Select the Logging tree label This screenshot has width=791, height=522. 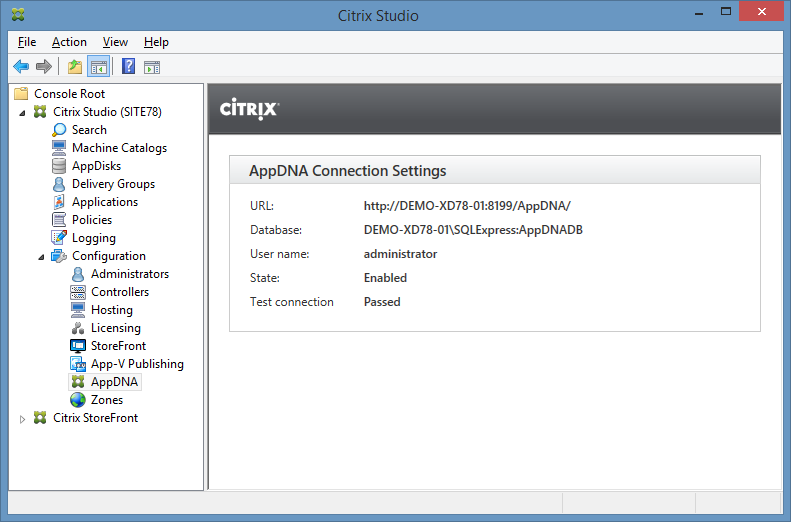(x=94, y=238)
